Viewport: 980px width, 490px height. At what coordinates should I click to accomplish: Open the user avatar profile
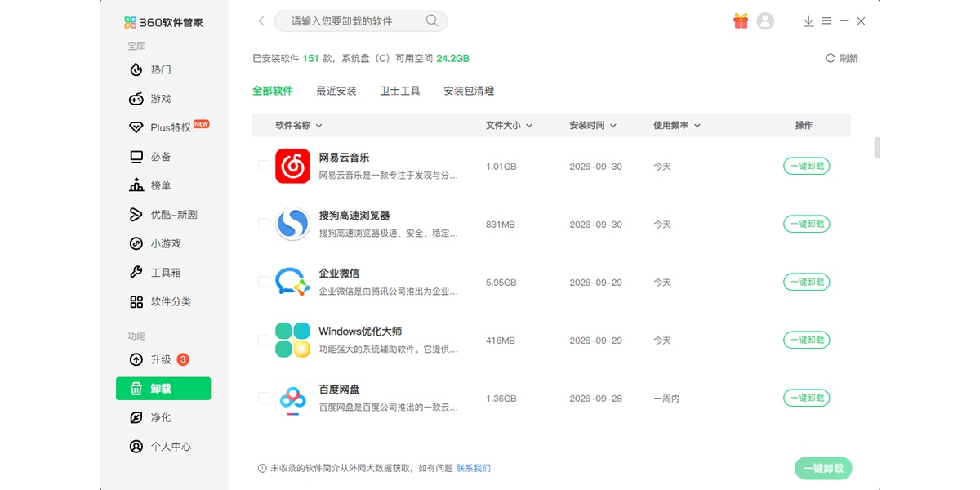(765, 21)
